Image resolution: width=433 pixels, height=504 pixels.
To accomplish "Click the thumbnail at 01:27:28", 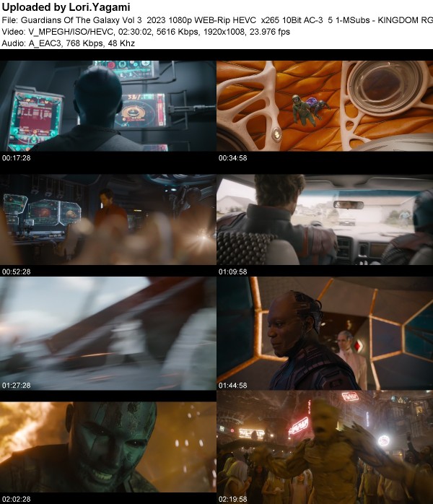I will pyautogui.click(x=108, y=334).
